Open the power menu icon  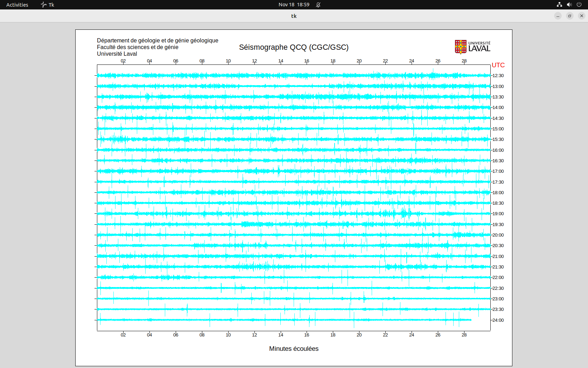pyautogui.click(x=579, y=5)
